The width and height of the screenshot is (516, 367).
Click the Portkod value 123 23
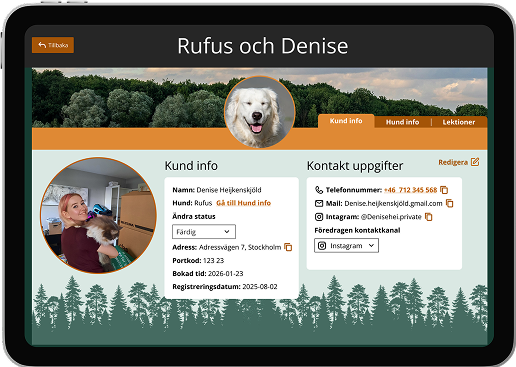(213, 261)
